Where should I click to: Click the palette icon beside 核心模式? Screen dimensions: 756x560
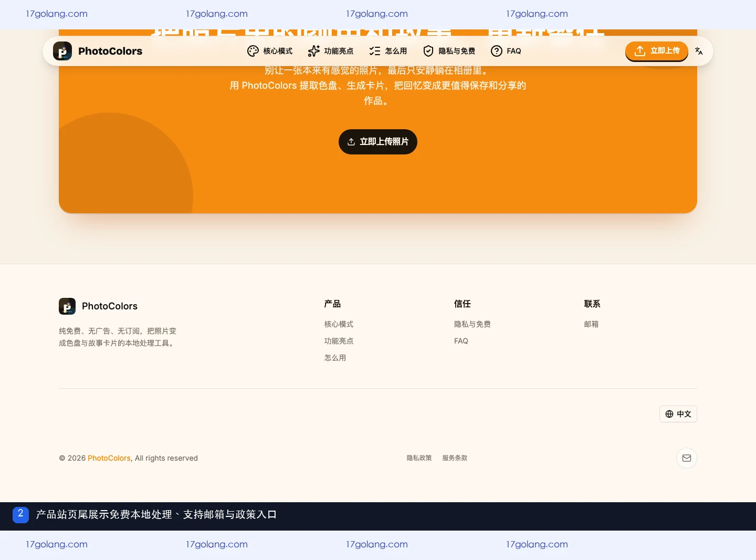[x=253, y=51]
